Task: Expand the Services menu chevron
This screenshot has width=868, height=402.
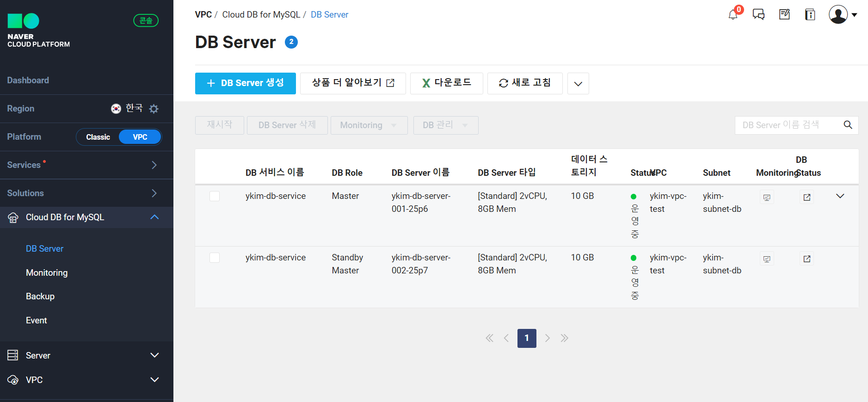Action: [x=154, y=165]
